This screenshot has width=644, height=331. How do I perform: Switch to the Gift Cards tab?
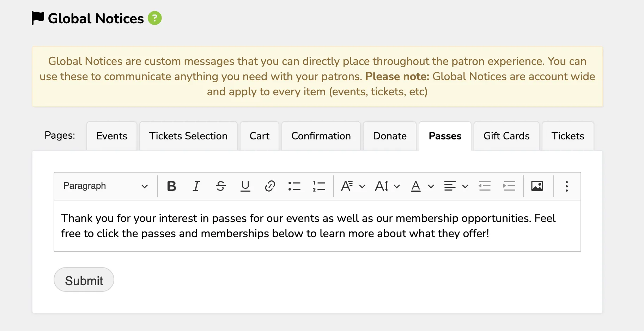pos(506,136)
